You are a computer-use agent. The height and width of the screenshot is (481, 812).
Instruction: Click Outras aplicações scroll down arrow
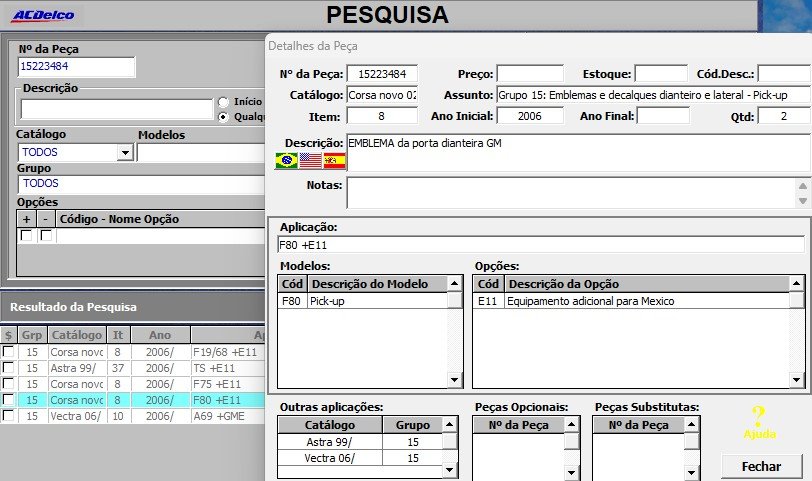tap(450, 470)
